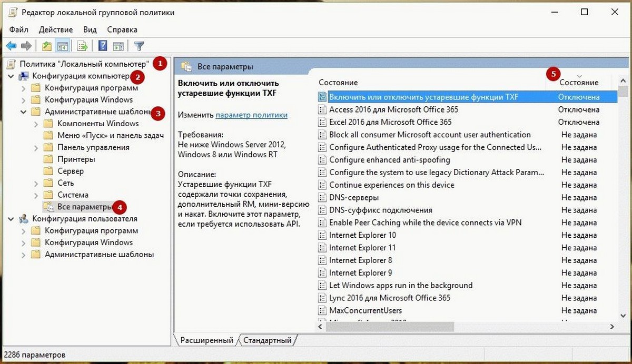Toggle the console tree pane icon

pos(63,46)
